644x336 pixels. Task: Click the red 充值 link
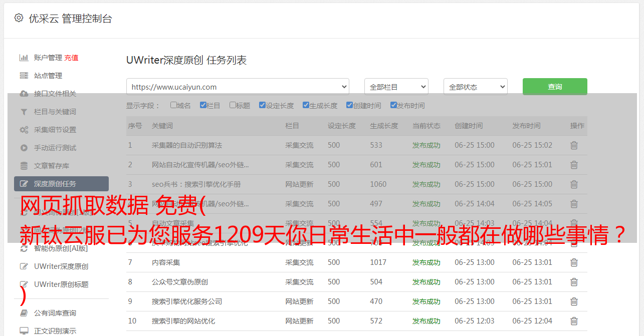pos(71,58)
